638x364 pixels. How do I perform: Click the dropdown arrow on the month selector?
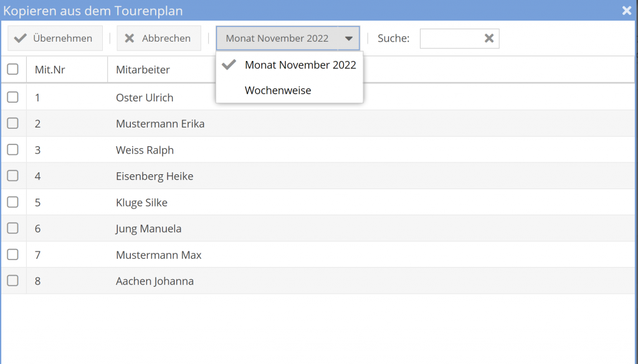coord(348,38)
